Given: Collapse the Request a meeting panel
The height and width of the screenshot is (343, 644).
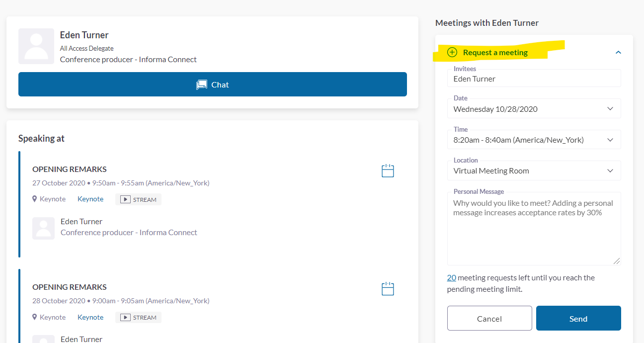Looking at the screenshot, I should point(618,52).
